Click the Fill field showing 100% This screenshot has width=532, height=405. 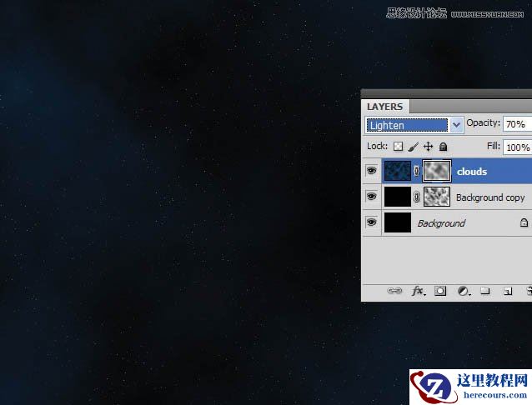[517, 147]
